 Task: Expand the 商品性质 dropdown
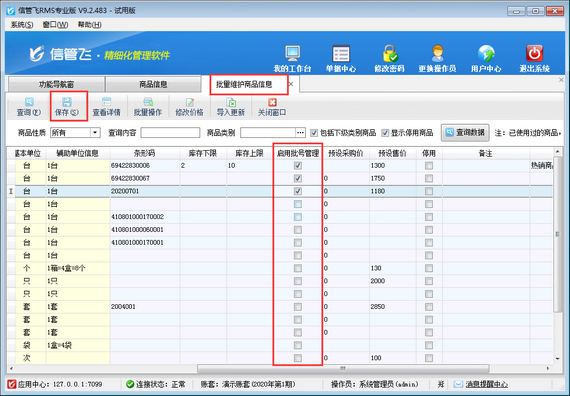tap(95, 133)
